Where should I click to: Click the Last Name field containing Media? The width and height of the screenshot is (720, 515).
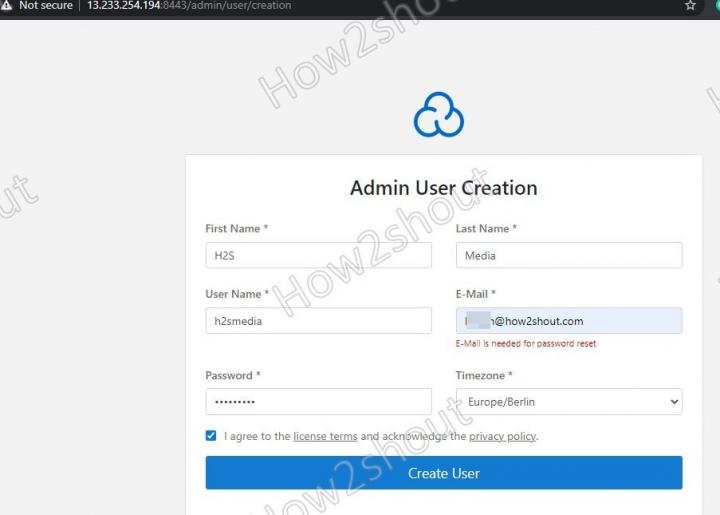569,256
